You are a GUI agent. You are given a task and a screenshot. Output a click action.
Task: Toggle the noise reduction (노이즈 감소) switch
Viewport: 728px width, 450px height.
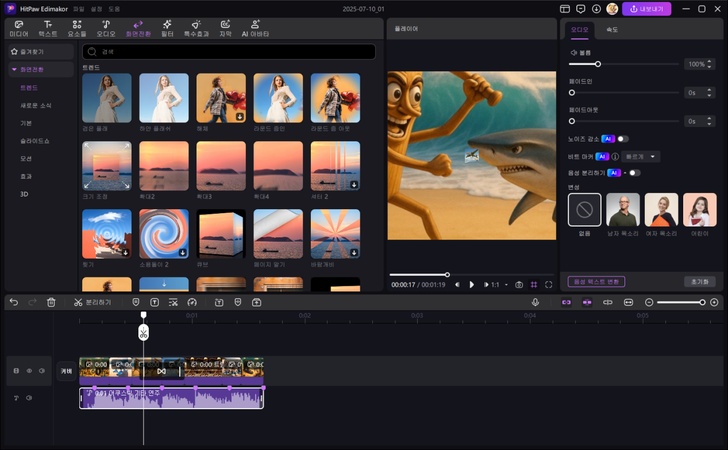[x=623, y=139]
